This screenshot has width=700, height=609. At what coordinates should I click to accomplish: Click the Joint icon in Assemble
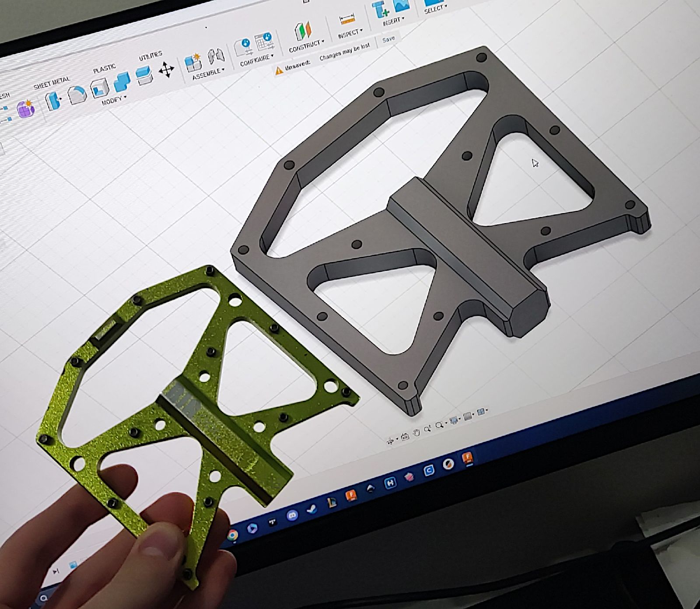[x=216, y=56]
